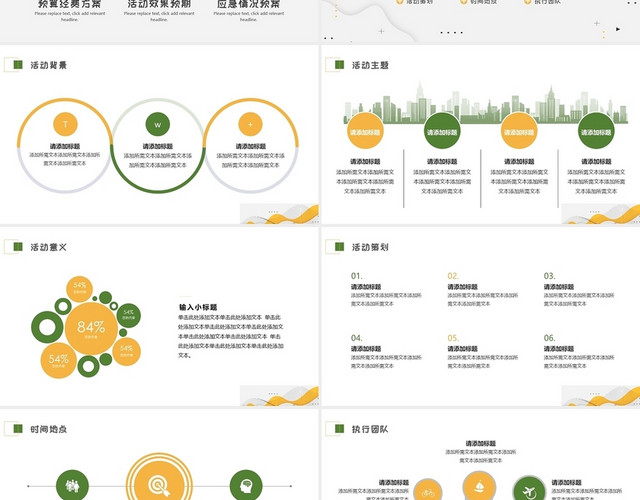Click the yellow T circle icon

pos(65,124)
